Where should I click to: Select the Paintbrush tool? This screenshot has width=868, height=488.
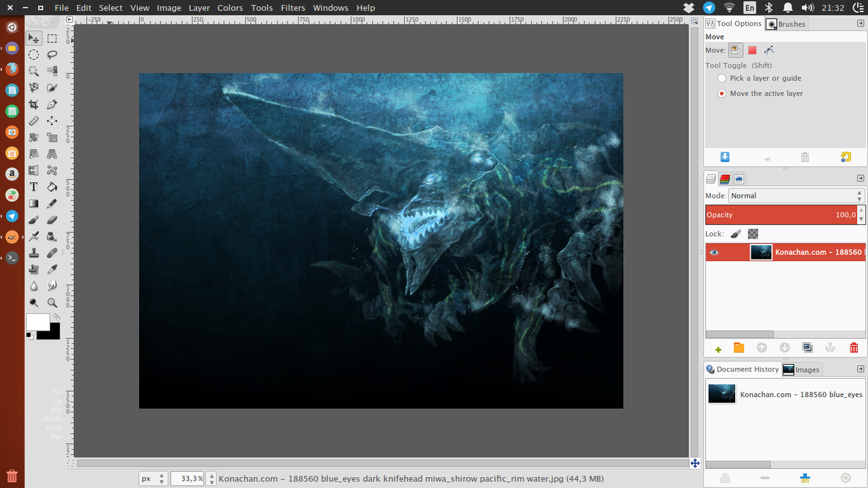(x=33, y=220)
